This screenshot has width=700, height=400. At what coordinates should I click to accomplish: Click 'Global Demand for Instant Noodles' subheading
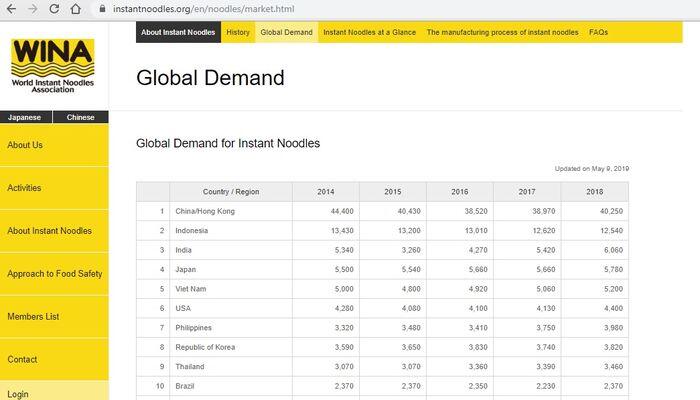(x=228, y=143)
